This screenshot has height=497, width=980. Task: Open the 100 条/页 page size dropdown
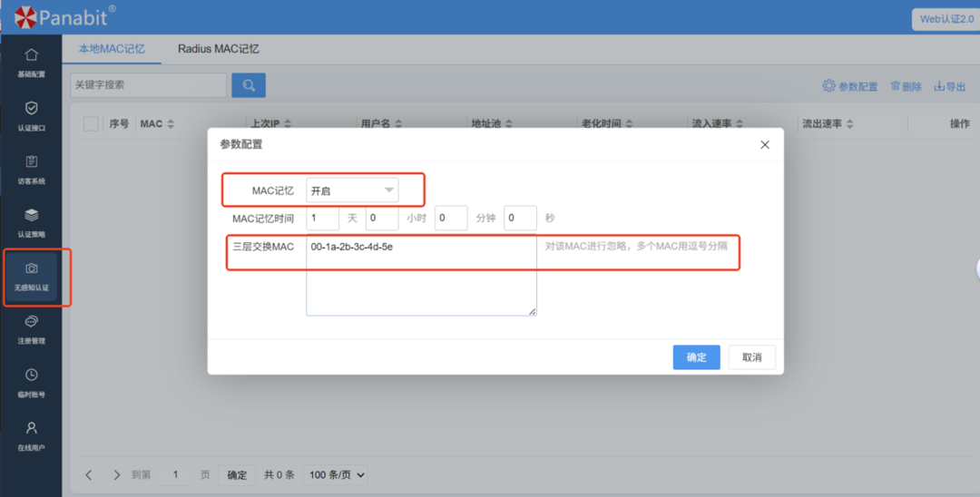pos(337,474)
